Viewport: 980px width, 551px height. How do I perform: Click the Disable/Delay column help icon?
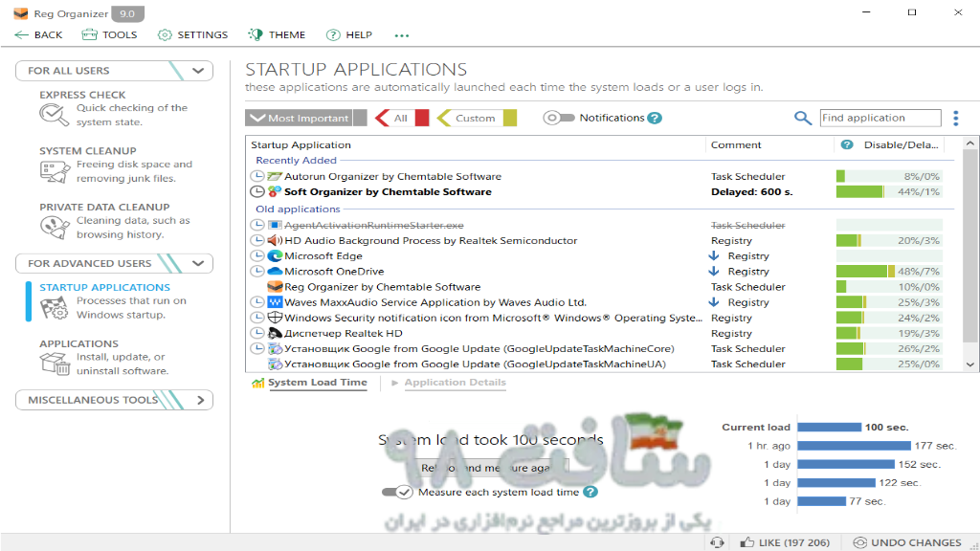(847, 145)
